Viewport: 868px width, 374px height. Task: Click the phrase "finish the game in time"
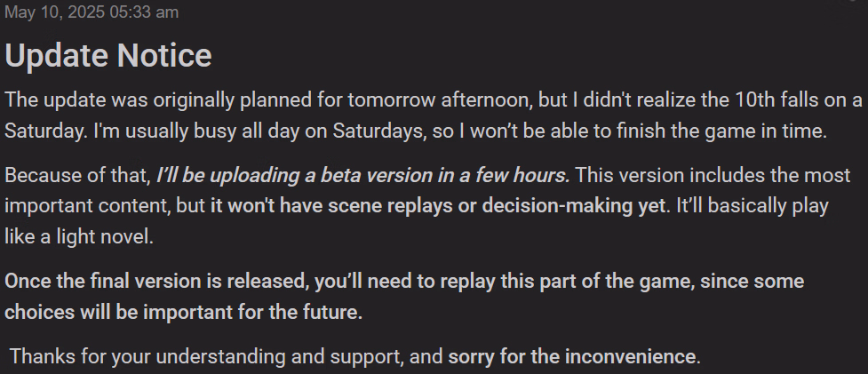(721, 131)
